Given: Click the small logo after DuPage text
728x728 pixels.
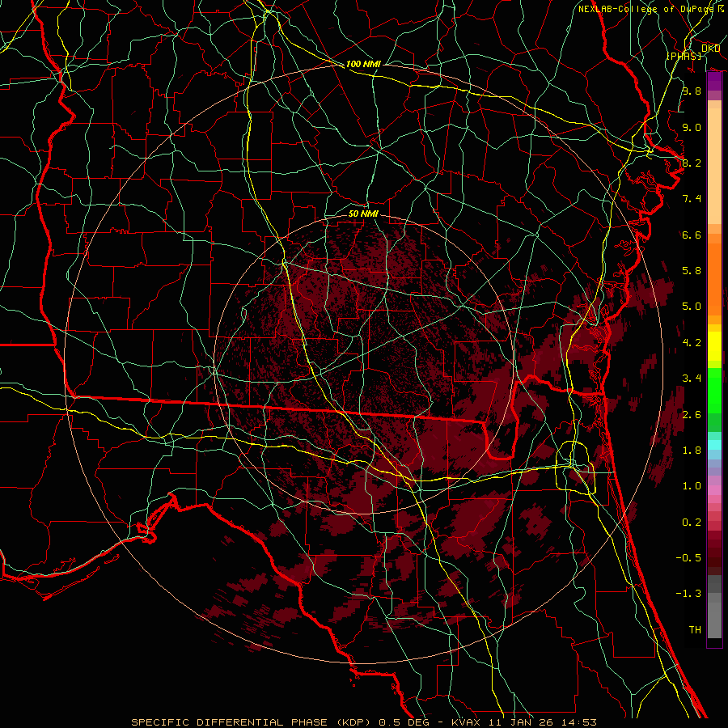Looking at the screenshot, I should 719,8.
